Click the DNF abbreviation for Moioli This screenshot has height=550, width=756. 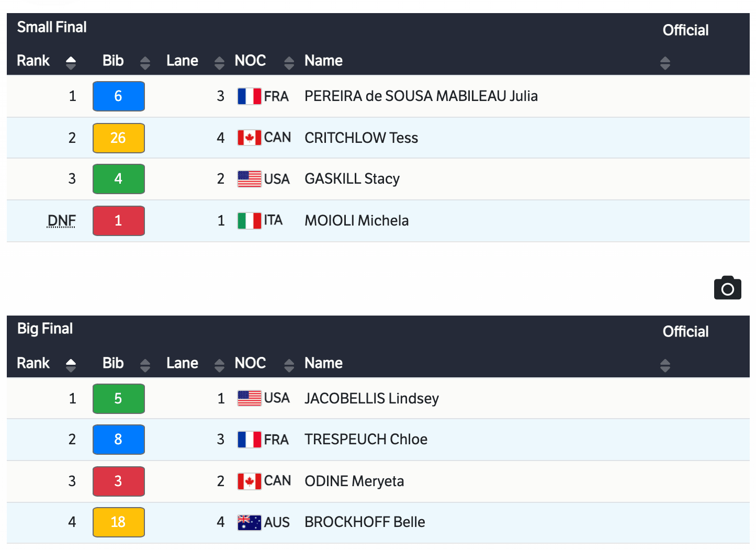pos(62,221)
